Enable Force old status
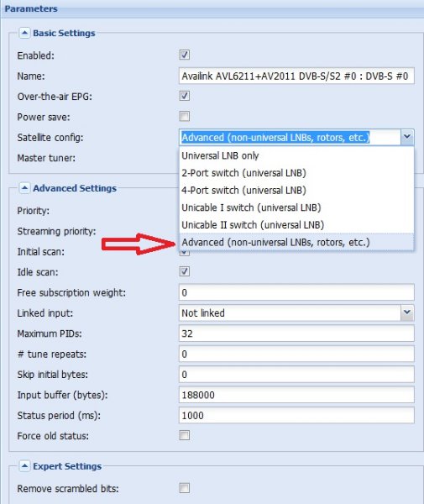 (x=185, y=435)
